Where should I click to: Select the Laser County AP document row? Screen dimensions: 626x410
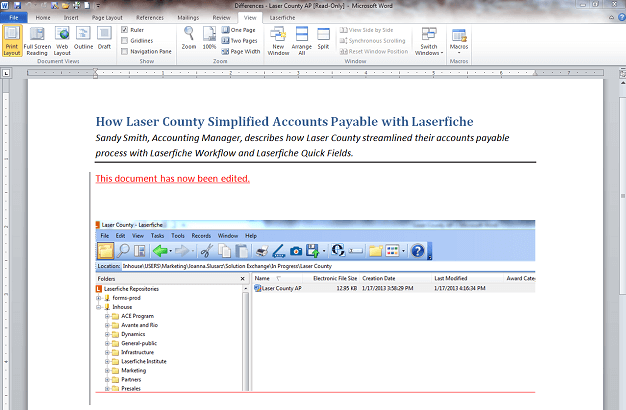(394, 288)
